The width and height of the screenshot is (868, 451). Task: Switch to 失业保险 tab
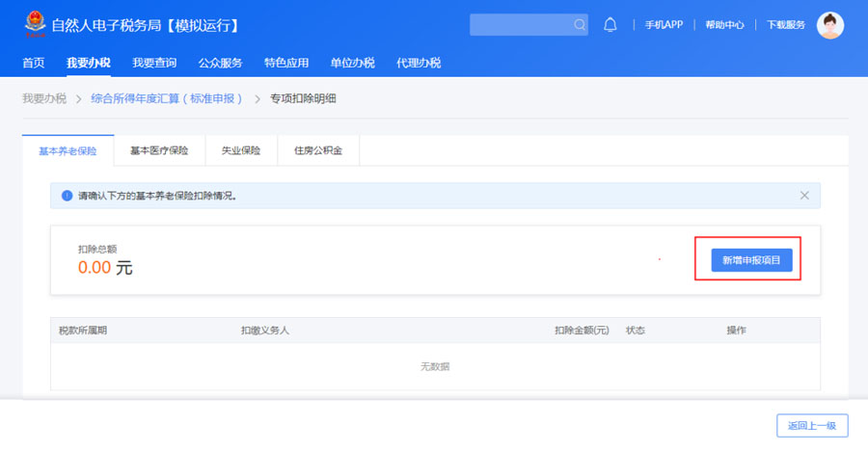pos(241,151)
